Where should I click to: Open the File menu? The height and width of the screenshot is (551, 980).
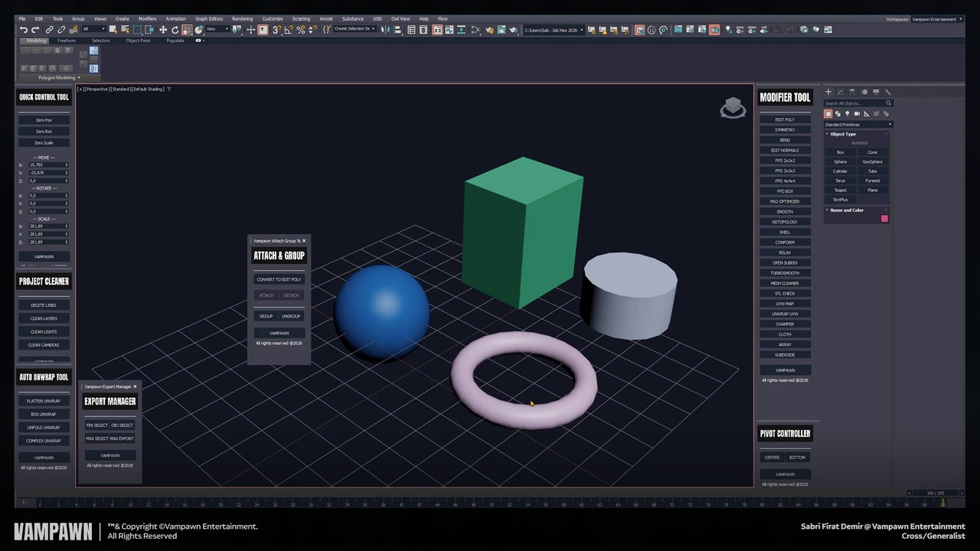click(x=22, y=18)
